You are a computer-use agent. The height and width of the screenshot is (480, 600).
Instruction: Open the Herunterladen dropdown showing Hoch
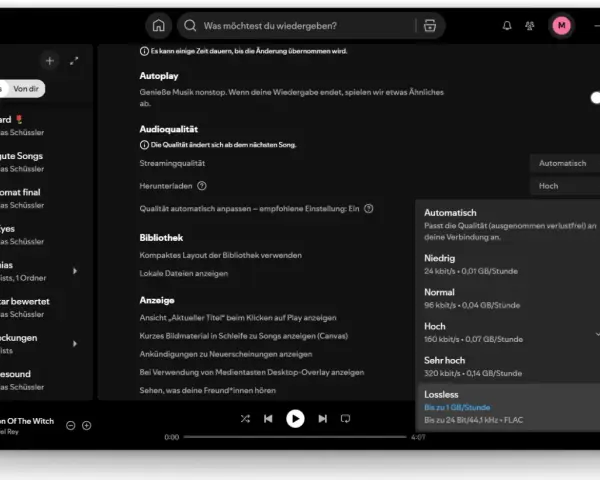click(565, 186)
